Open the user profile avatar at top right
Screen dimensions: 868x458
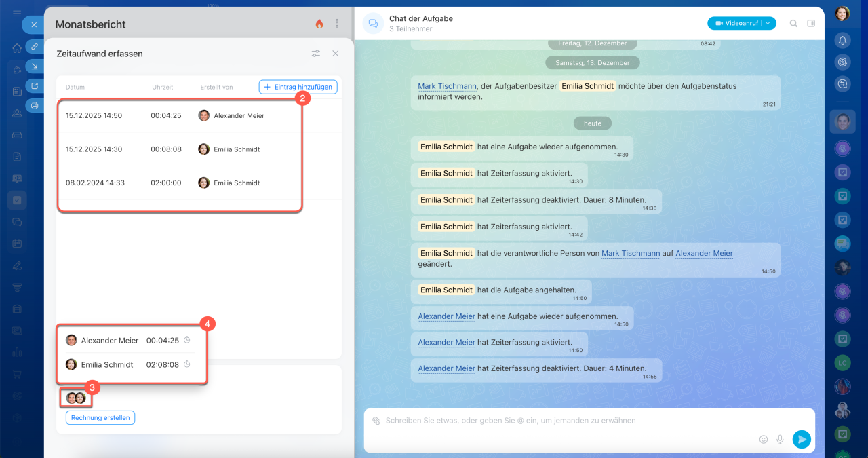pos(842,14)
